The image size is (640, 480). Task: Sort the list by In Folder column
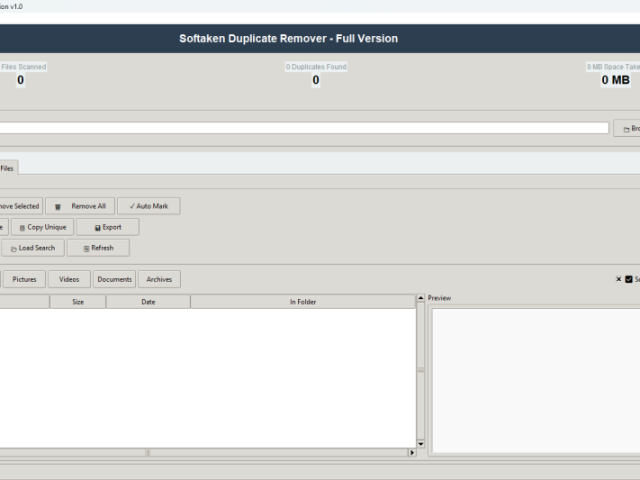303,302
